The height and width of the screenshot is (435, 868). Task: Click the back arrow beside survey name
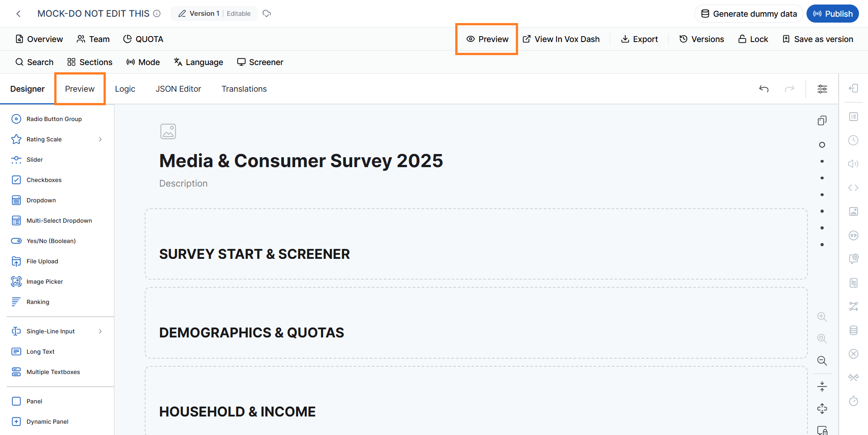tap(19, 14)
